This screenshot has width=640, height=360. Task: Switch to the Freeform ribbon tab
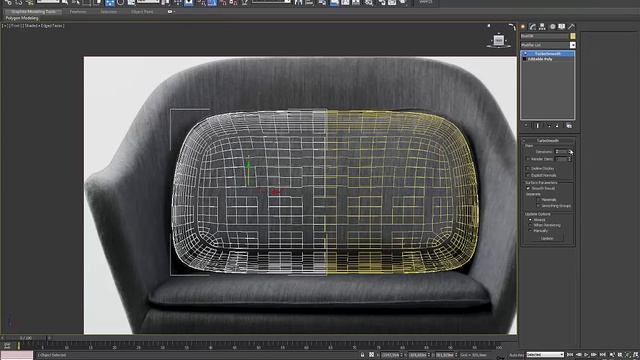[x=78, y=12]
